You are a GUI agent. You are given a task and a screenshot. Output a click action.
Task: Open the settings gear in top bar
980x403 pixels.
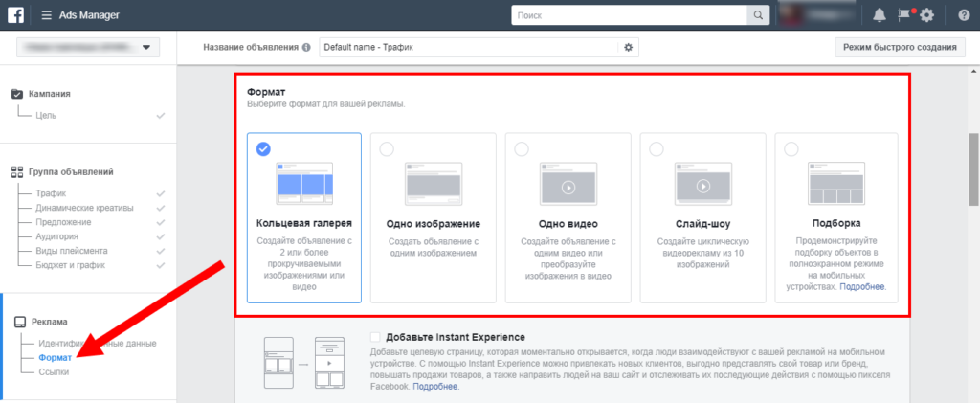(x=926, y=15)
